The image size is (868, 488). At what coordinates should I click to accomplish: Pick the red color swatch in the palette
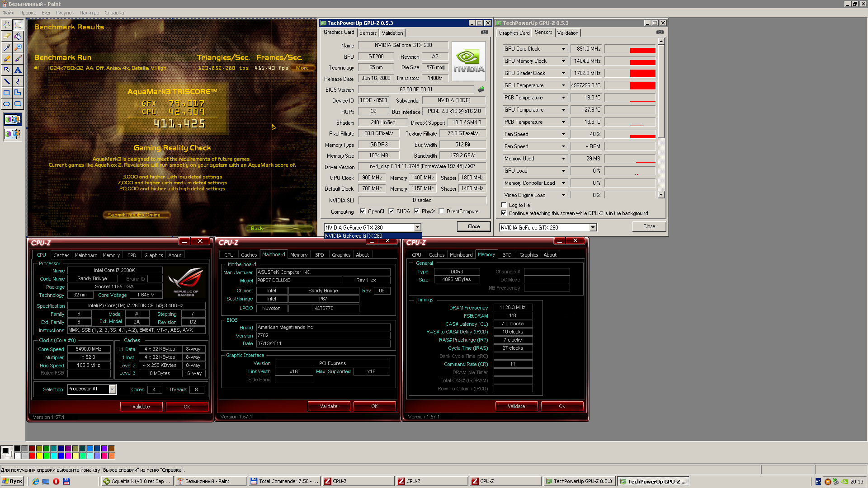(32, 456)
